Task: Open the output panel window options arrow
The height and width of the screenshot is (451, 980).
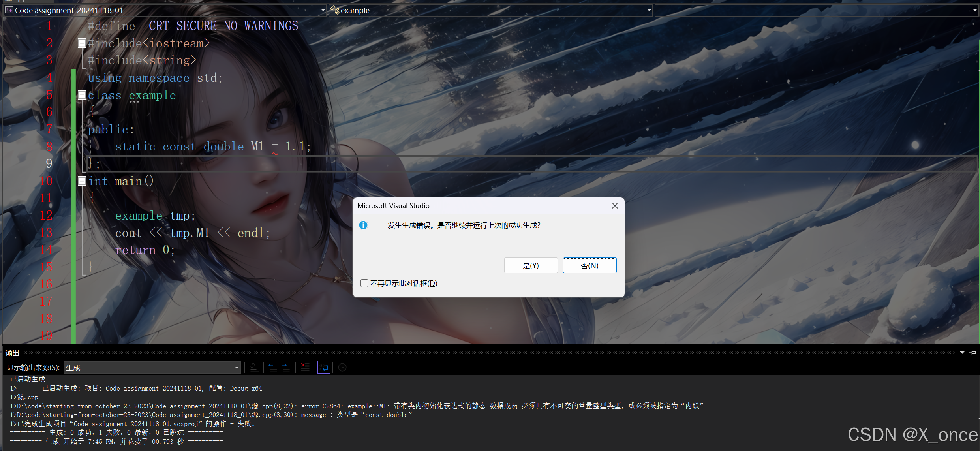Action: coord(962,353)
